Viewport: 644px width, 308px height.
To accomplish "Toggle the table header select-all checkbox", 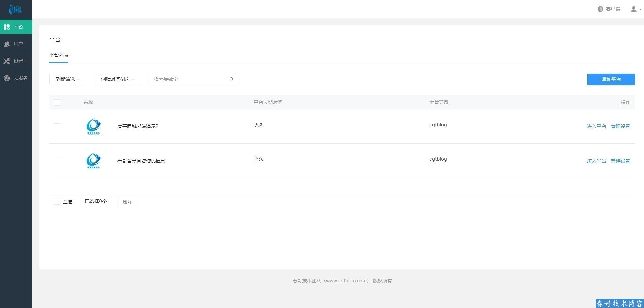I will tap(57, 103).
